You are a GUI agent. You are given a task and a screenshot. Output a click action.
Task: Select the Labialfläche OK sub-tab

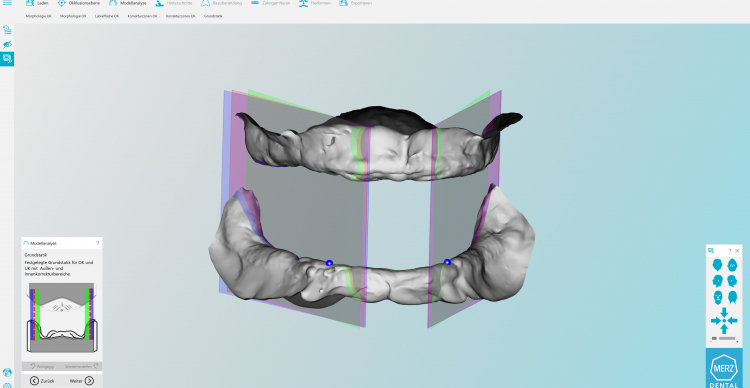(107, 16)
